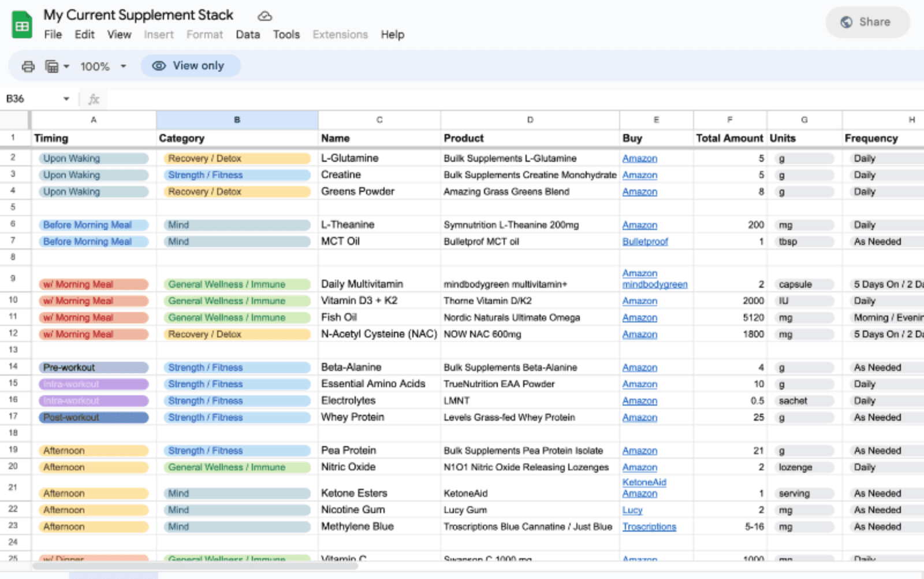This screenshot has height=579, width=924.
Task: Open the sachet units dropdown for Electrolytes
Action: 804,401
